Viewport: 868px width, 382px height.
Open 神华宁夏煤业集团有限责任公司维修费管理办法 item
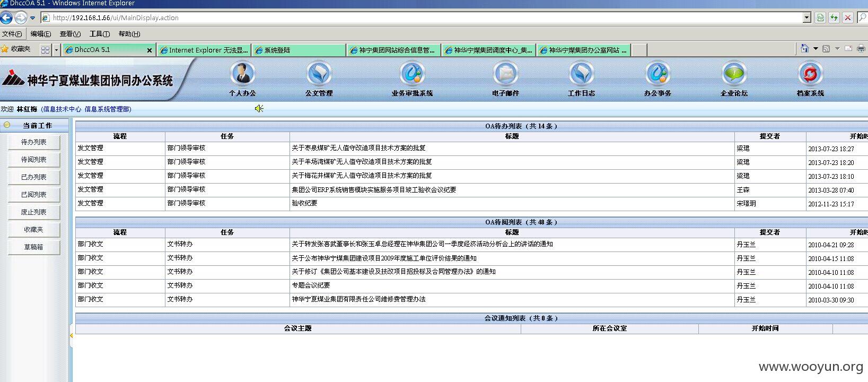point(358,299)
